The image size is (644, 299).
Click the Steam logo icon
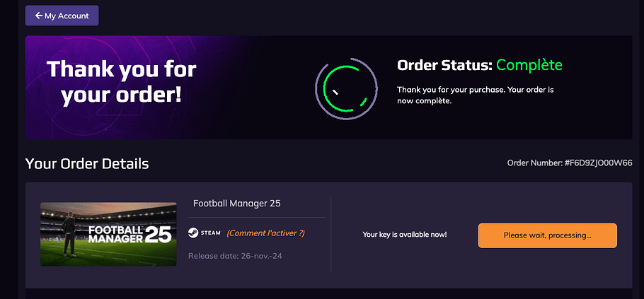[193, 233]
